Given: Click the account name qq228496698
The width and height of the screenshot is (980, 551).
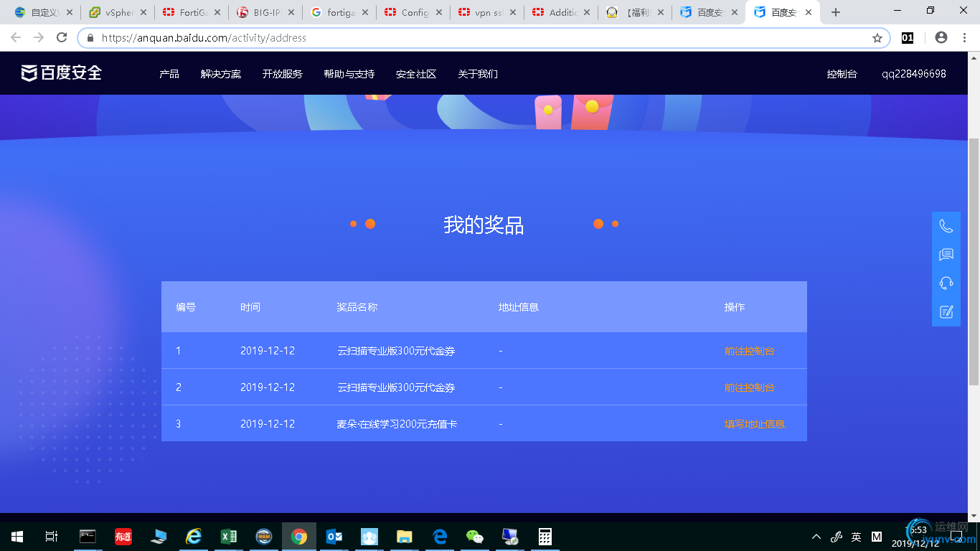Looking at the screenshot, I should click(x=914, y=74).
